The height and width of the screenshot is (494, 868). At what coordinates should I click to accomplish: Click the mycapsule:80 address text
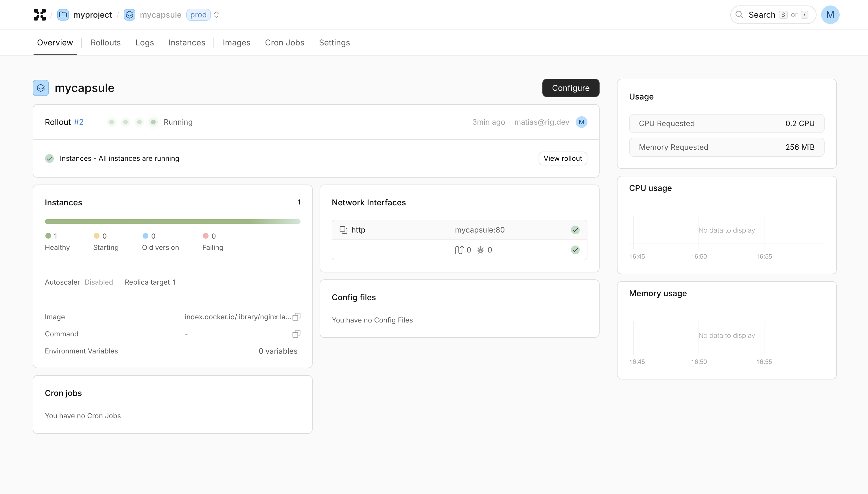[480, 230]
